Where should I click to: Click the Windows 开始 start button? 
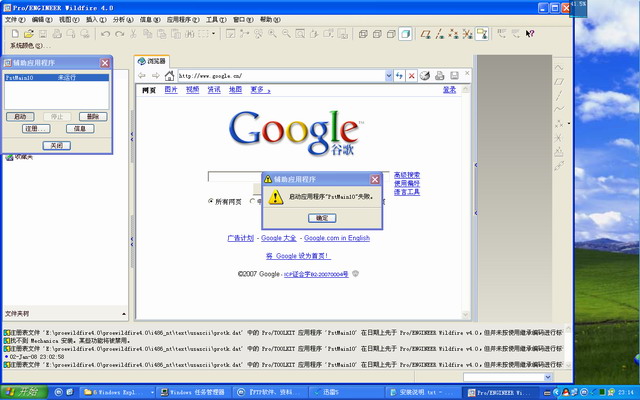point(24,392)
